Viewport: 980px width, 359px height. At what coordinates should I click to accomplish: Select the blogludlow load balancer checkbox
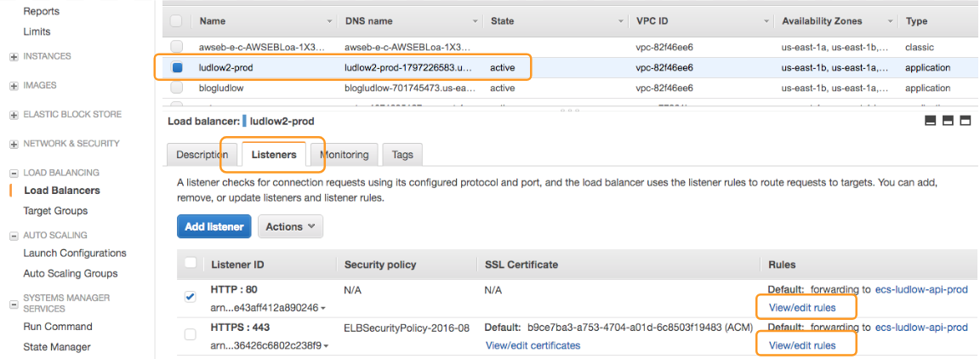pyautogui.click(x=177, y=88)
